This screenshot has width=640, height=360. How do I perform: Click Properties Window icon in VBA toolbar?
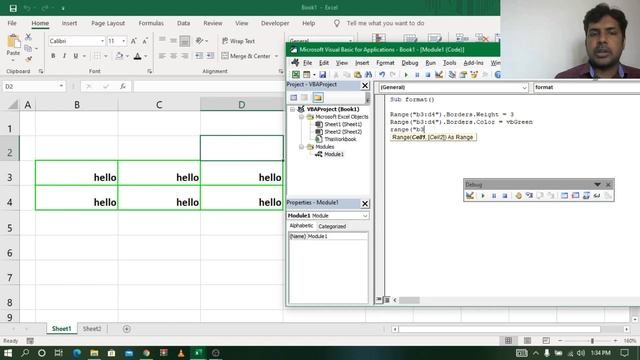[463, 75]
